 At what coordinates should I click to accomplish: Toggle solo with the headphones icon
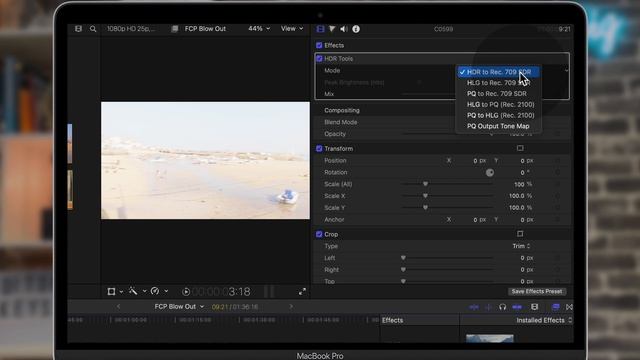(502, 307)
